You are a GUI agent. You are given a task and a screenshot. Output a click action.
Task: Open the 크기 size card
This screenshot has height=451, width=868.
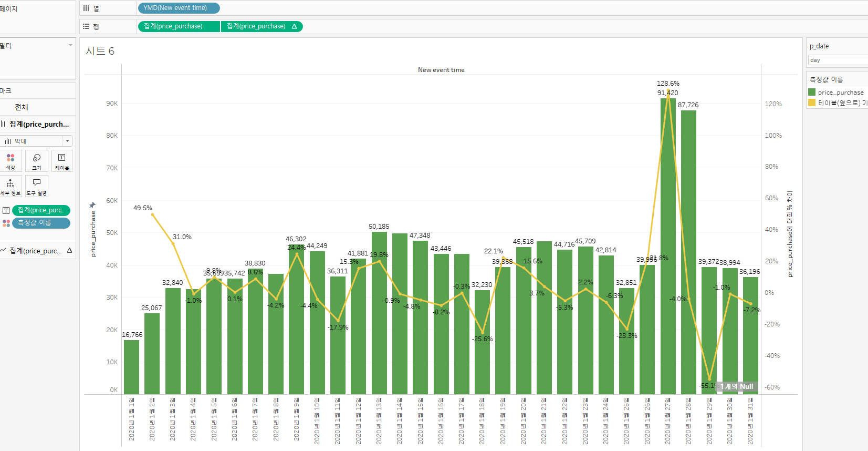[x=37, y=161]
